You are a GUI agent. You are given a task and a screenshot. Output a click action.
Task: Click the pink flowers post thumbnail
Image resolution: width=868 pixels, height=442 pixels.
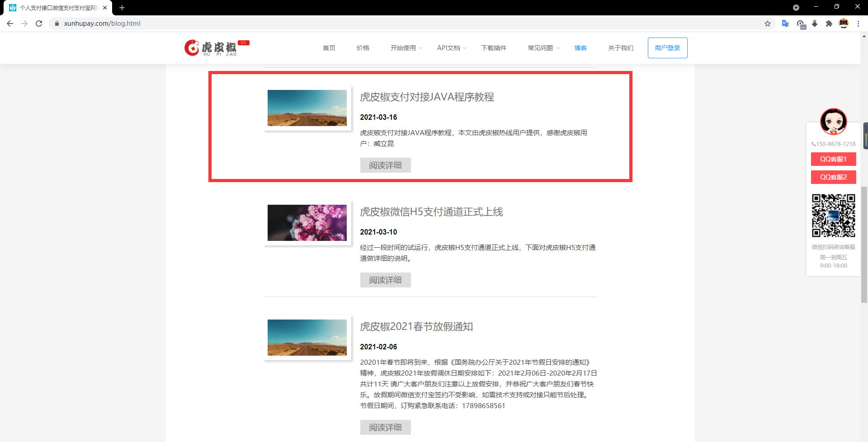point(307,223)
